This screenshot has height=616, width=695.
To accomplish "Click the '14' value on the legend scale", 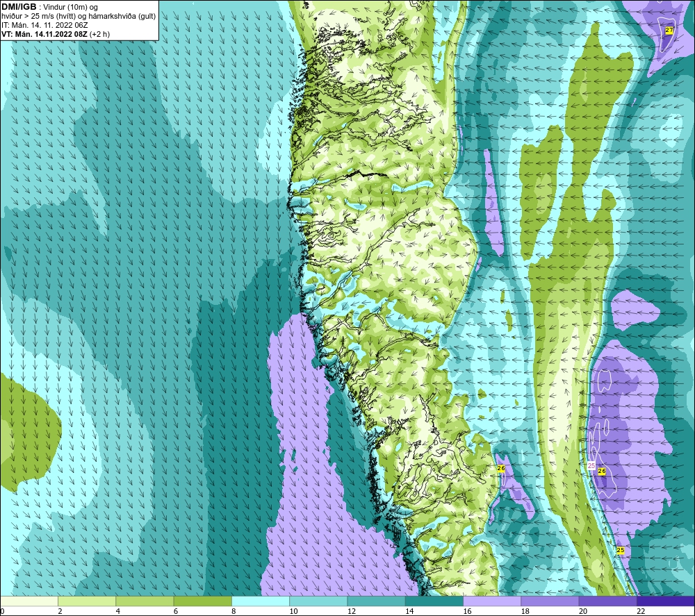I will click(x=409, y=612).
